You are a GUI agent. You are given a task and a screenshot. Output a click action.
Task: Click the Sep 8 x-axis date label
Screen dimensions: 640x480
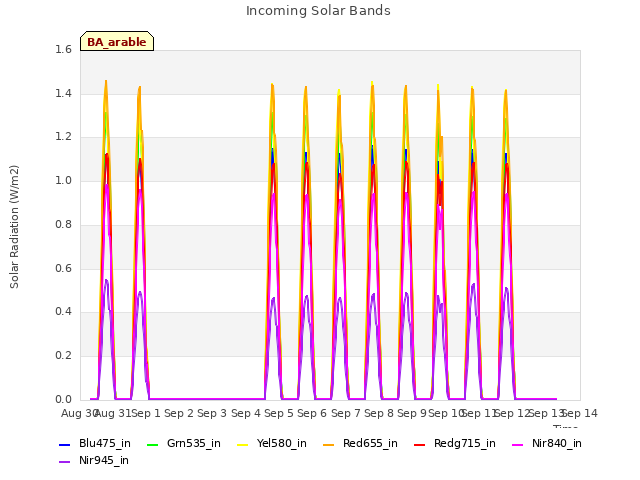379,413
